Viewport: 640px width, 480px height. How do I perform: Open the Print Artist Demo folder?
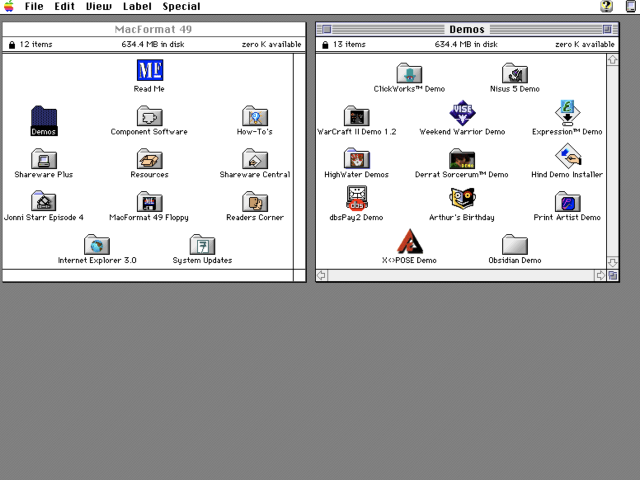(x=568, y=202)
